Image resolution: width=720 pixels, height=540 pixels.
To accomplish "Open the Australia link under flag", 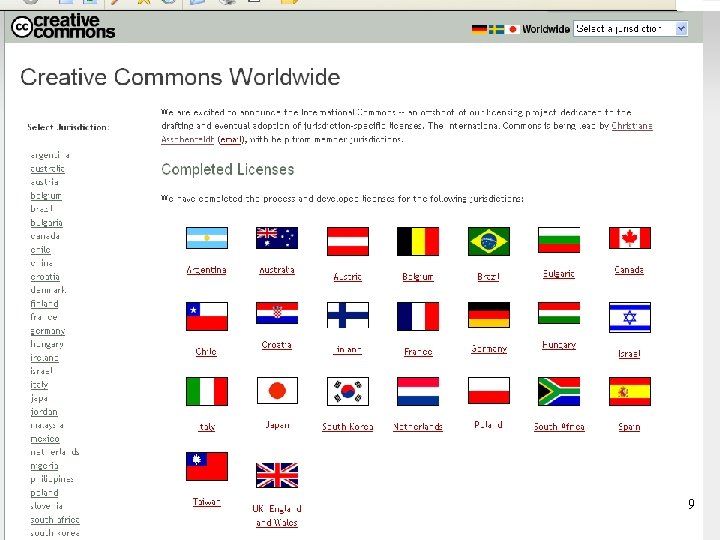I will 277,270.
